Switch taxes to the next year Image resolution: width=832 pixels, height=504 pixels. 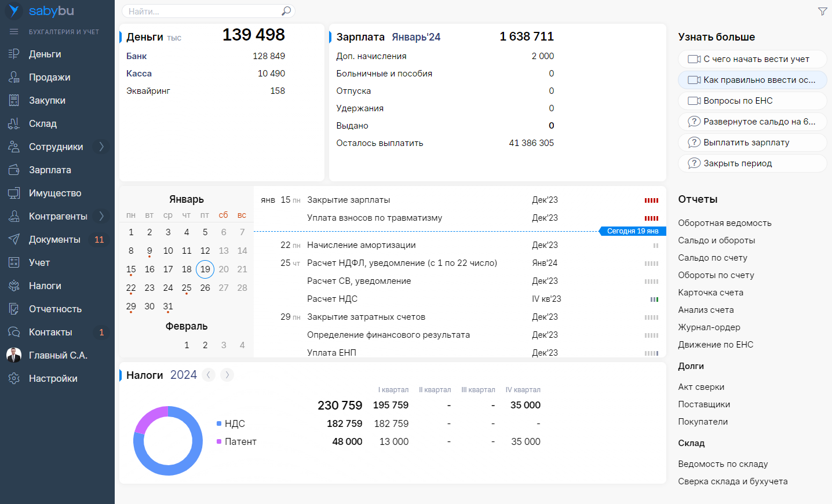click(227, 375)
